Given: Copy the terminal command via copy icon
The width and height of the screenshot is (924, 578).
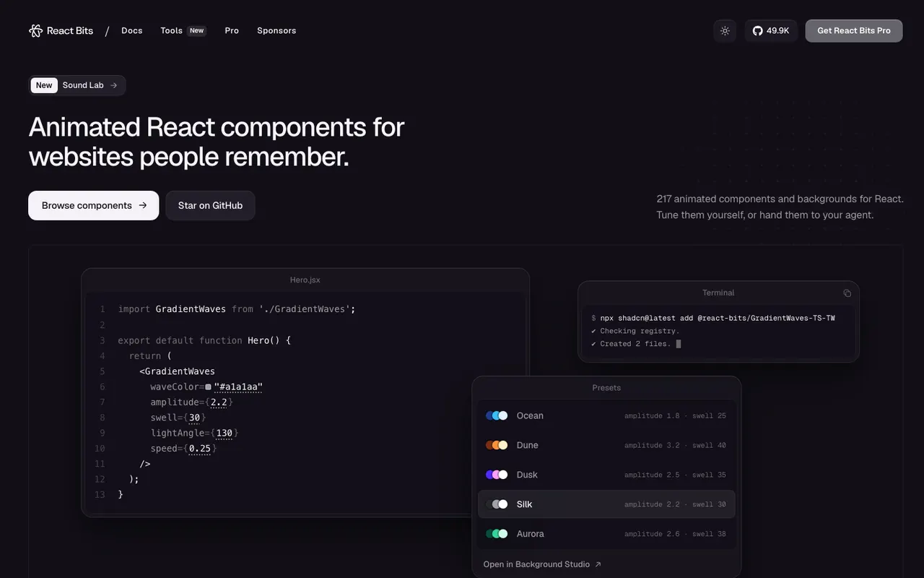Looking at the screenshot, I should (x=847, y=293).
